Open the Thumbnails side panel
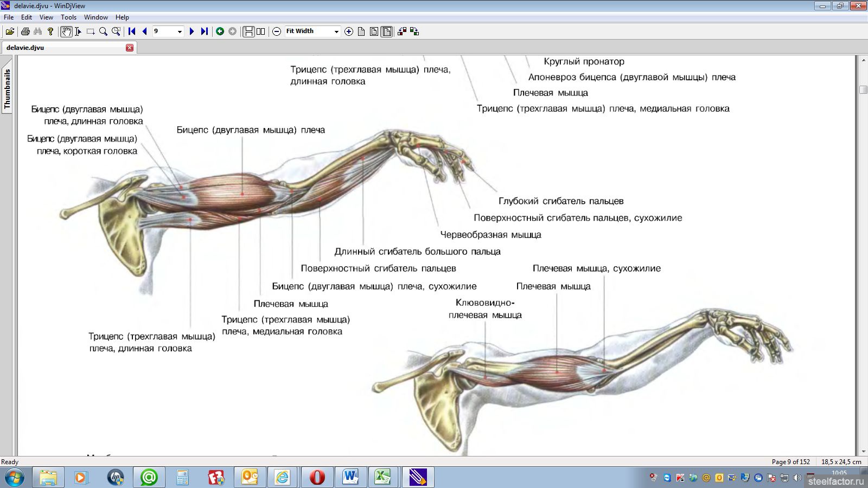The width and height of the screenshot is (868, 488). click(7, 89)
